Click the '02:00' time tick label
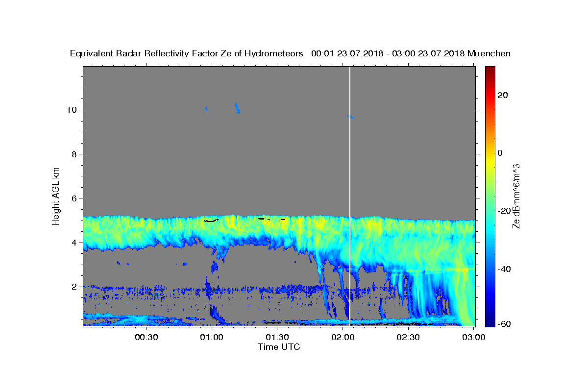This screenshot has height=392, width=588. [x=343, y=337]
